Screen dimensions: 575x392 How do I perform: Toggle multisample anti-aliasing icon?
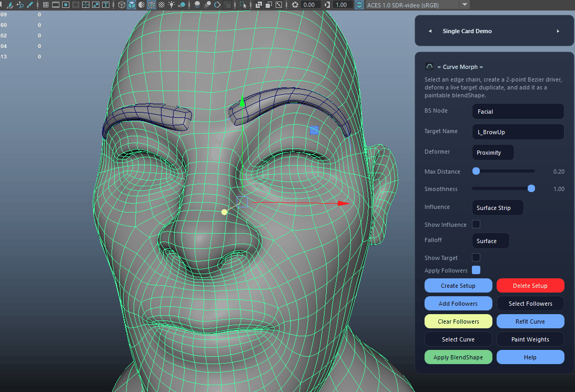coord(217,5)
